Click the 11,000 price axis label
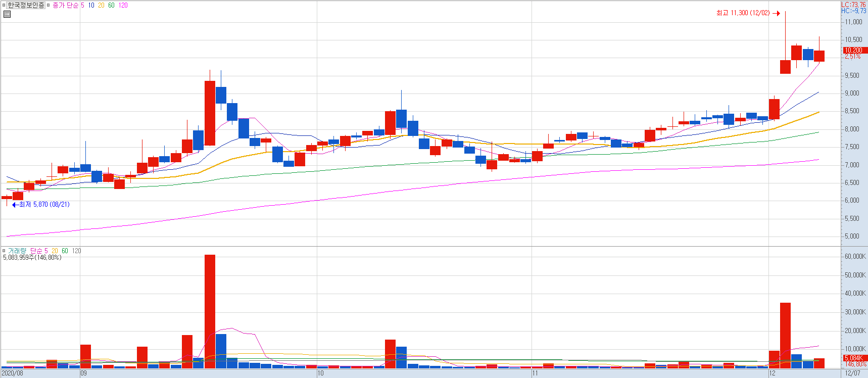Screen dimensions: 868x378 (x=854, y=22)
